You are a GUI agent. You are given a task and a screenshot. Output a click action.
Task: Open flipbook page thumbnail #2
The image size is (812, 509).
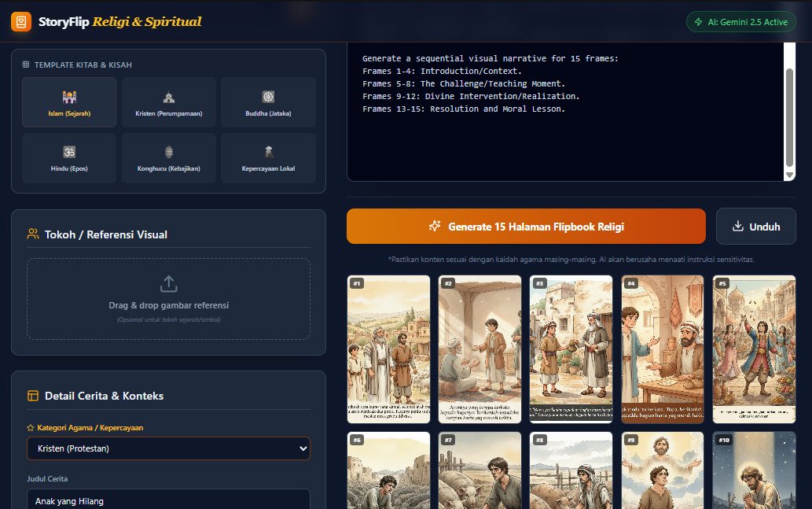pyautogui.click(x=480, y=349)
